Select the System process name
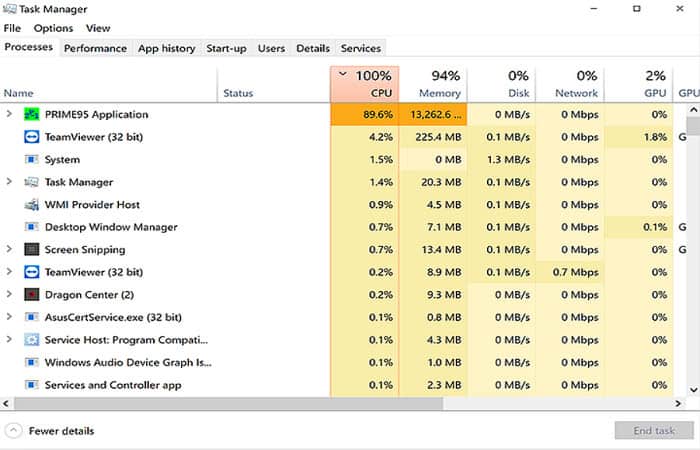This screenshot has width=700, height=450. pos(62,159)
